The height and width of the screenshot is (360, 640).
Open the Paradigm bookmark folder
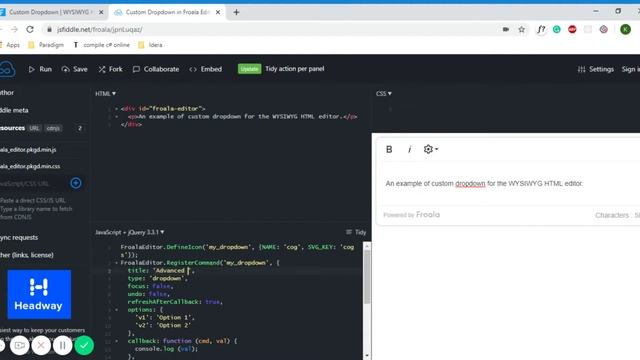click(46, 45)
